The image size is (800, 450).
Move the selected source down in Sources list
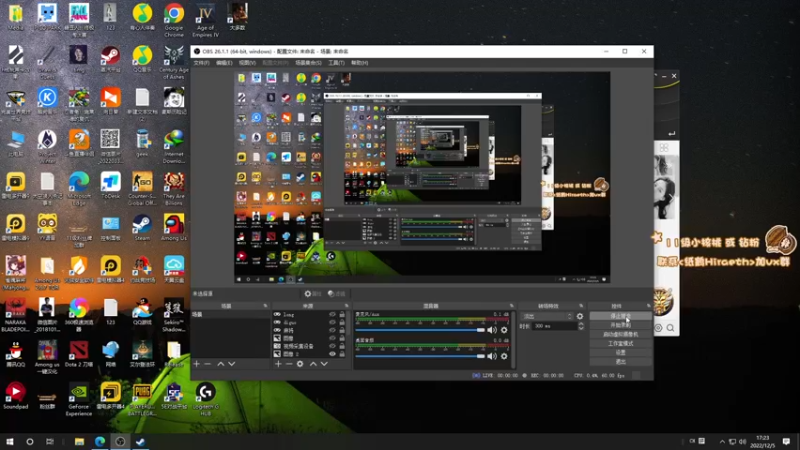click(324, 364)
